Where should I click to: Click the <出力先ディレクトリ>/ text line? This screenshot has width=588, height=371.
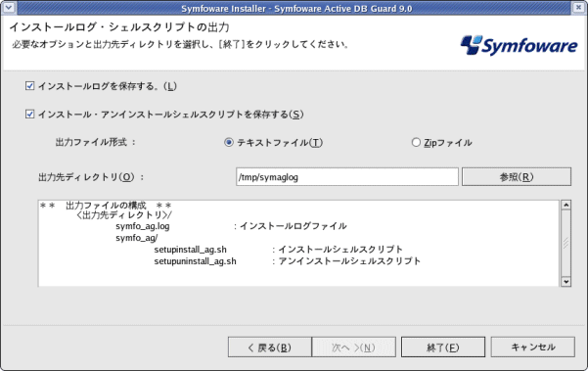pos(123,215)
